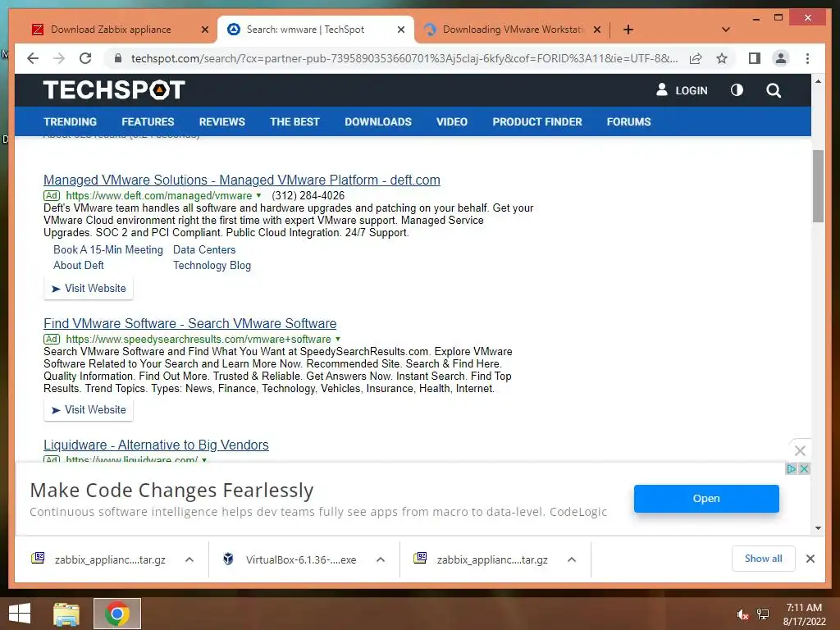This screenshot has height=630, width=840.
Task: Click the padlock site info icon
Action: 118,58
